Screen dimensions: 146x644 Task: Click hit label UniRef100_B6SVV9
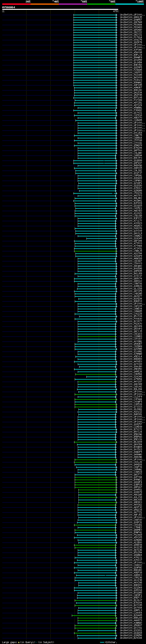(x=131, y=77)
